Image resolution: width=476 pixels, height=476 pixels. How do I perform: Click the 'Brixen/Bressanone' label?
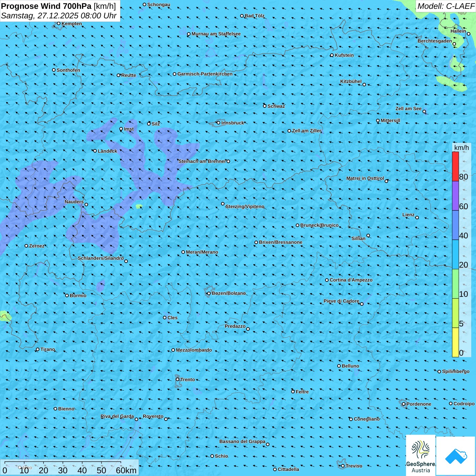tap(280, 242)
